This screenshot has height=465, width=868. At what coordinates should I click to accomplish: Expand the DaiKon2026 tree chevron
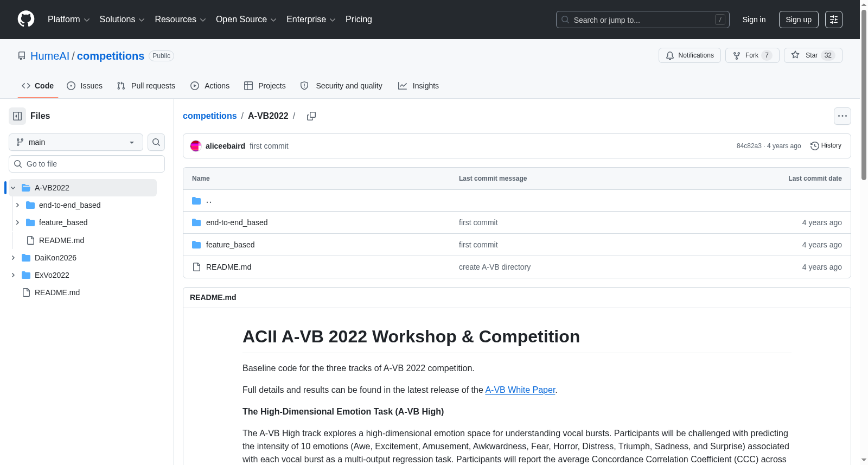pyautogui.click(x=13, y=258)
